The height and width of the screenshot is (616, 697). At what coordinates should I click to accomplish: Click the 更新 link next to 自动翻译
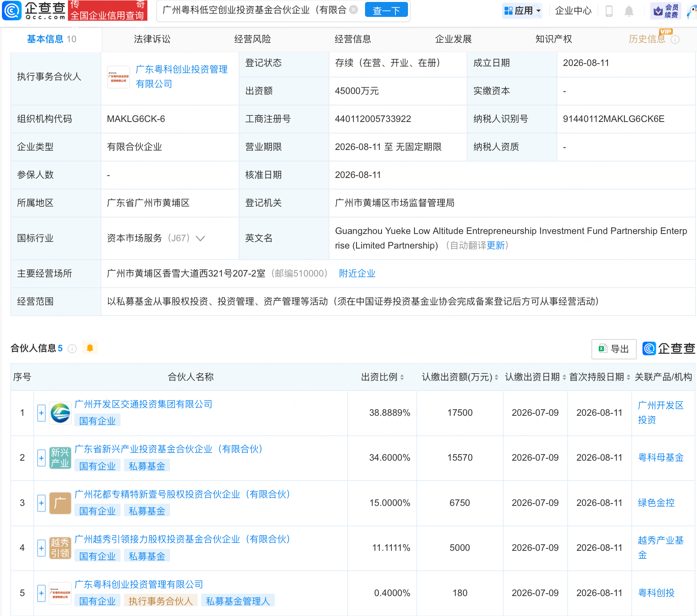[x=495, y=245]
